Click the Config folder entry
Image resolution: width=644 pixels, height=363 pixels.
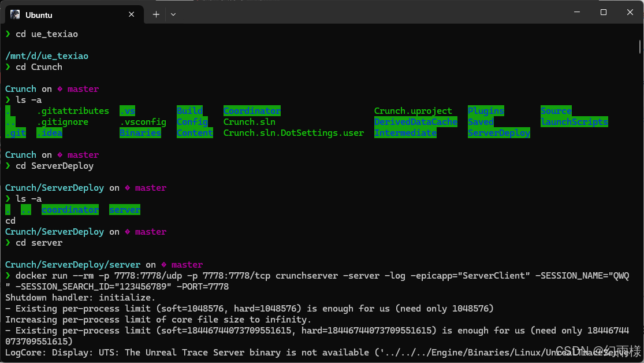click(192, 122)
